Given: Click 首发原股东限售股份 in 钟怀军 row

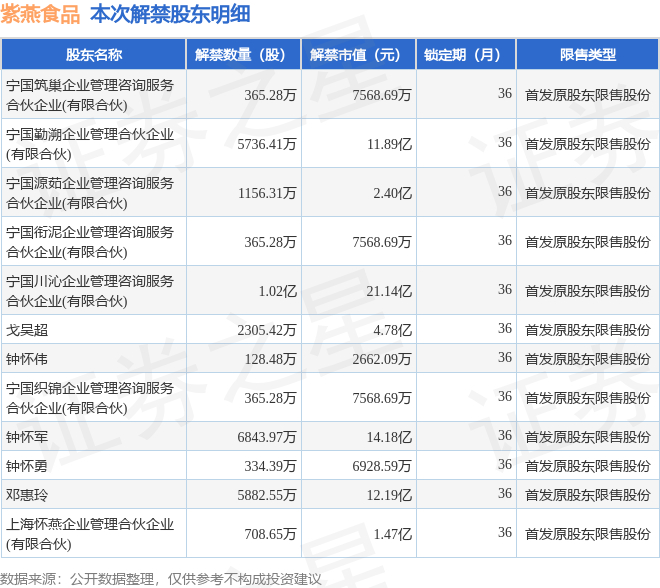Looking at the screenshot, I should (x=588, y=437).
